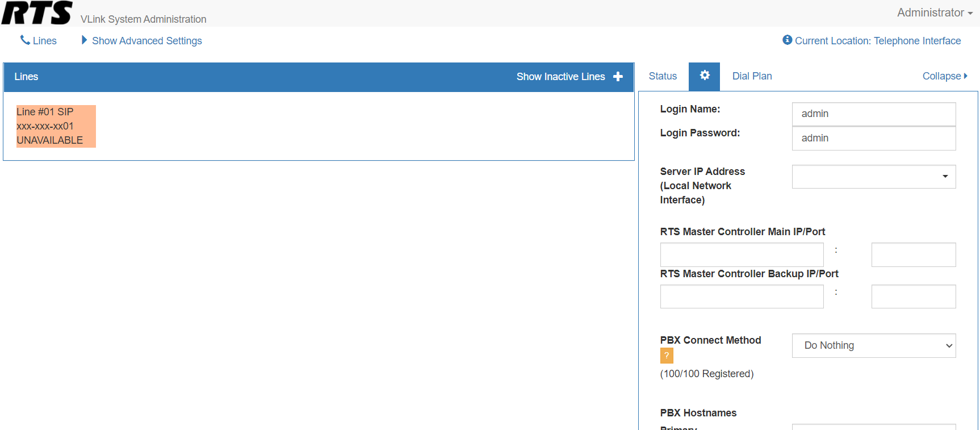Click Master Controller Backup IP field
The width and height of the screenshot is (980, 430).
[742, 297]
